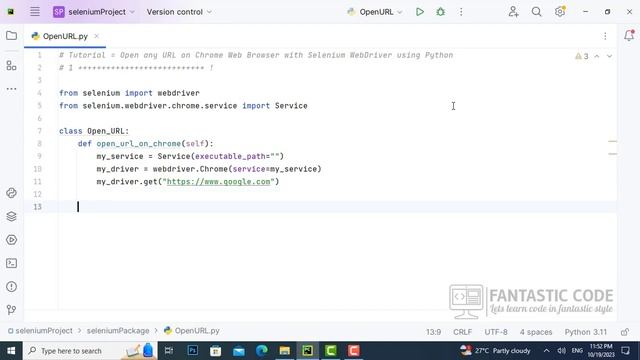Open the Notifications bell

click(x=629, y=36)
